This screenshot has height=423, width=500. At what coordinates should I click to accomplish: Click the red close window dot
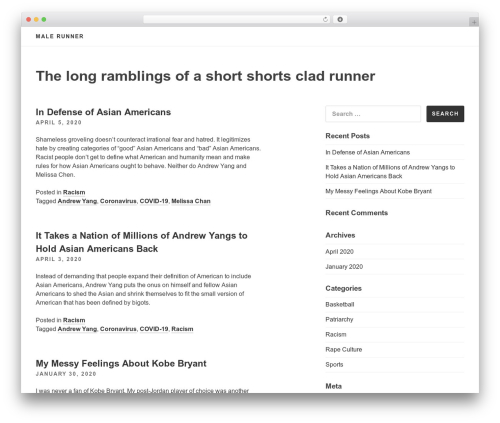pos(29,20)
